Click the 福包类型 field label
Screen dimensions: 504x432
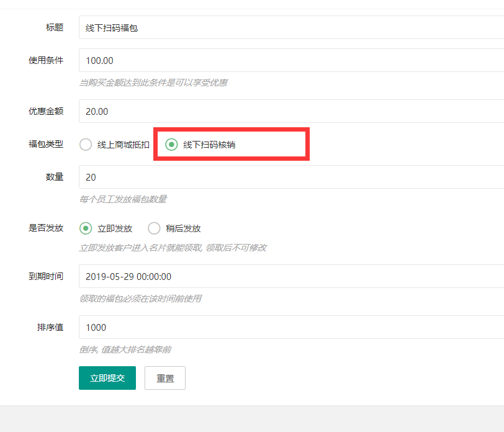pos(46,144)
